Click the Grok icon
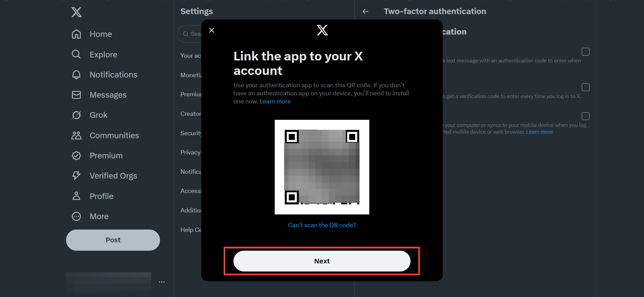This screenshot has height=297, width=644. [x=76, y=115]
